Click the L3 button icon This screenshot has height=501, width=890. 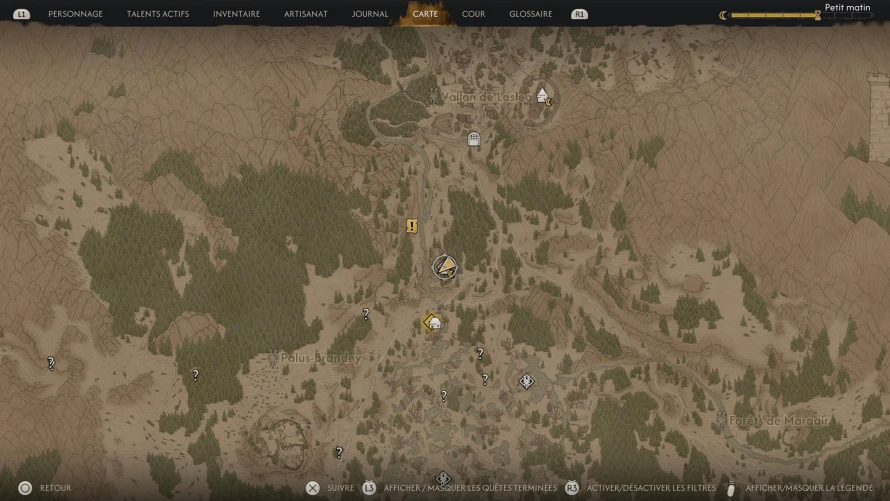[370, 488]
